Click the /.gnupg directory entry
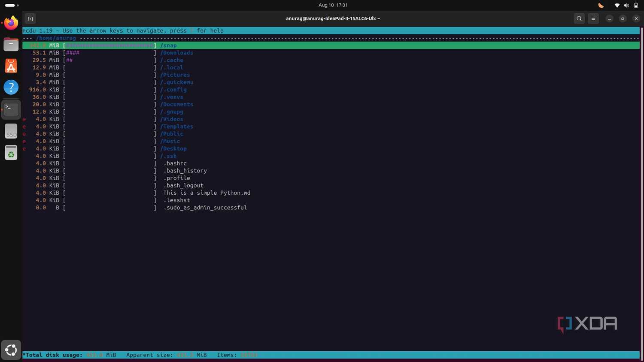Image resolution: width=644 pixels, height=362 pixels. click(x=172, y=112)
